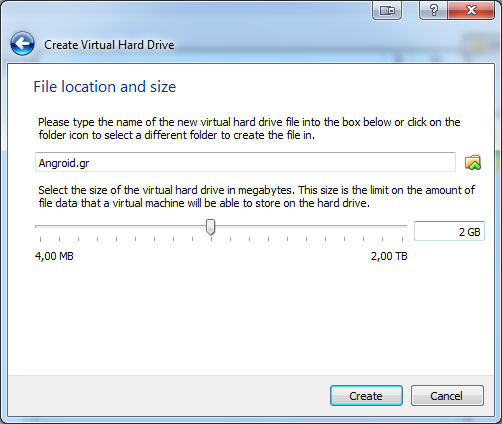
Task: Click the drive size instruction paragraph
Action: 256,196
